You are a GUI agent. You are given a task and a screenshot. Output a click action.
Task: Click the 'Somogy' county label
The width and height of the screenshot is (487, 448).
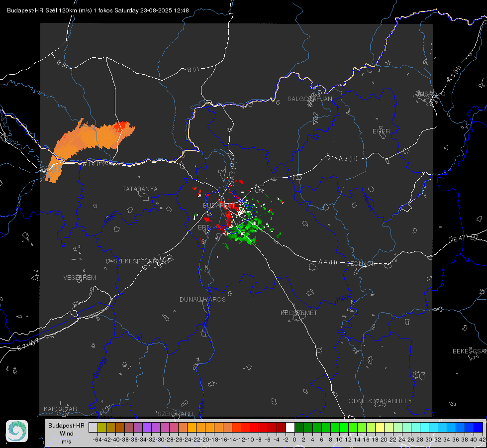tap(100, 367)
